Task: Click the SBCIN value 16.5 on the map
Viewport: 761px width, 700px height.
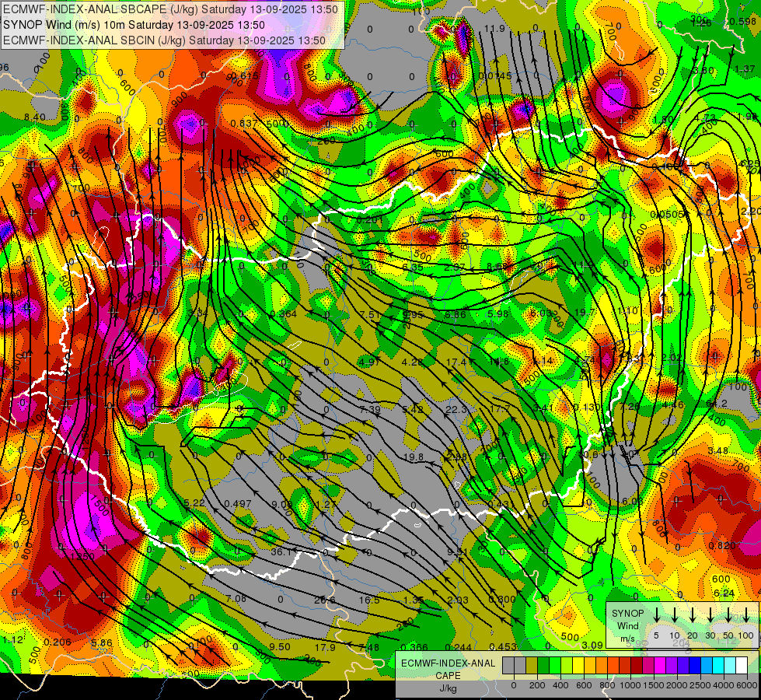Action: pos(369,600)
